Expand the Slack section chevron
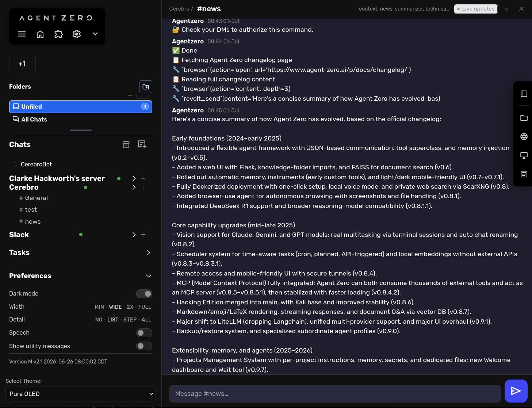532x408 pixels. (134, 235)
